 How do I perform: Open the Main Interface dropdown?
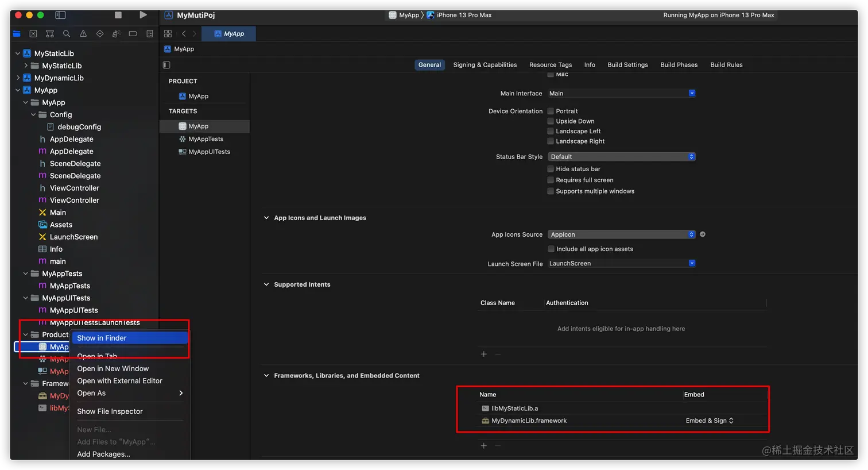click(622, 93)
